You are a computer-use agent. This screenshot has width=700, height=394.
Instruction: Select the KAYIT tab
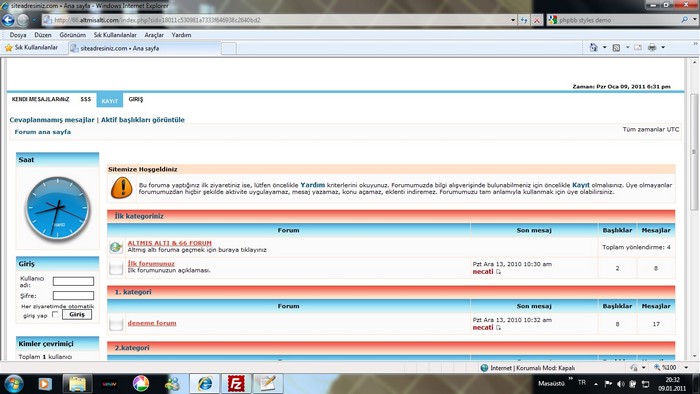pyautogui.click(x=109, y=100)
